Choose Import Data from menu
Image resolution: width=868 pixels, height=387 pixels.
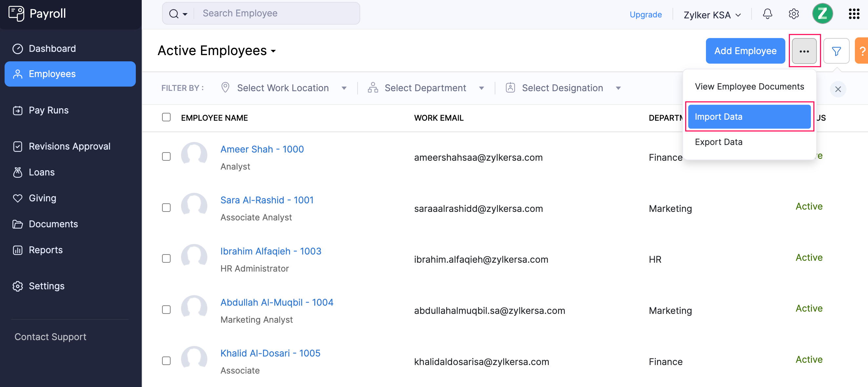[749, 116]
